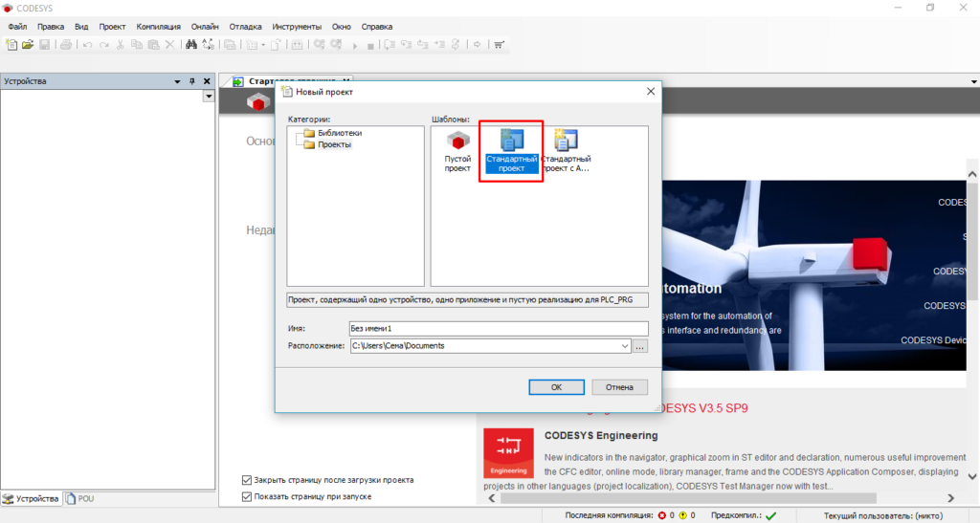Click the yellow warning count status icon
The width and height of the screenshot is (980, 523).
tap(682, 515)
